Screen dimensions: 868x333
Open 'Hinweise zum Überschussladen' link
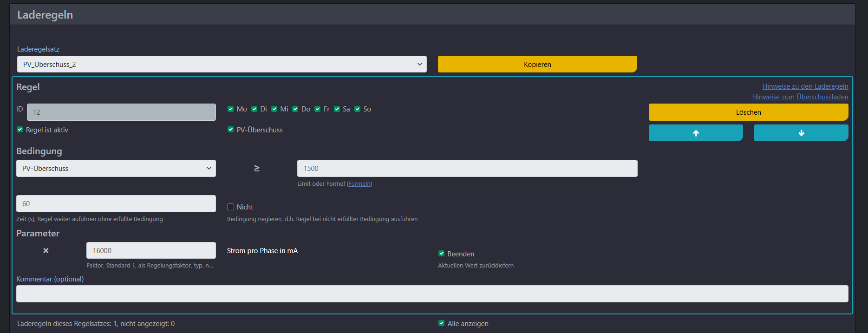click(800, 97)
